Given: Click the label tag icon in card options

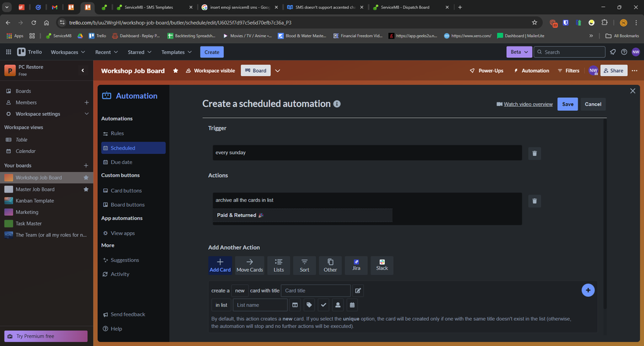Looking at the screenshot, I should (309, 305).
